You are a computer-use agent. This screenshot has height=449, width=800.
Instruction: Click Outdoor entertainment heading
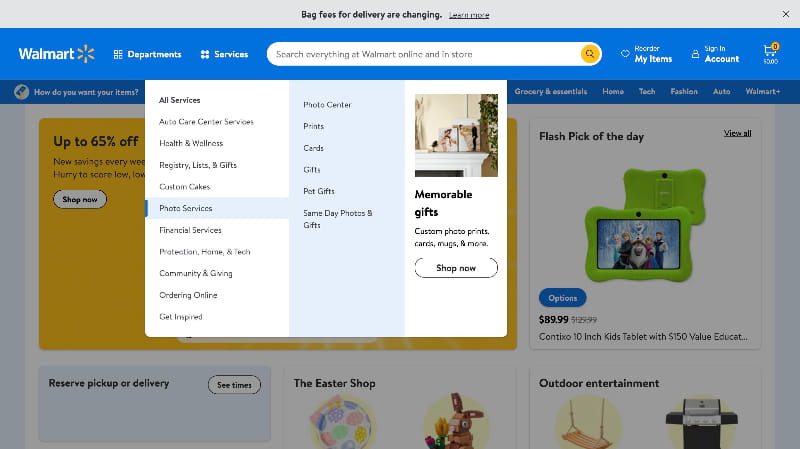[599, 383]
